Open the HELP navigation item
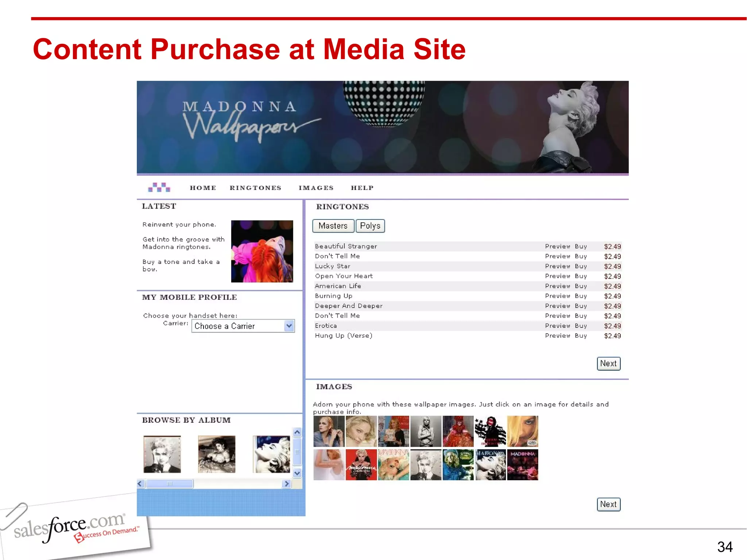 coord(362,188)
